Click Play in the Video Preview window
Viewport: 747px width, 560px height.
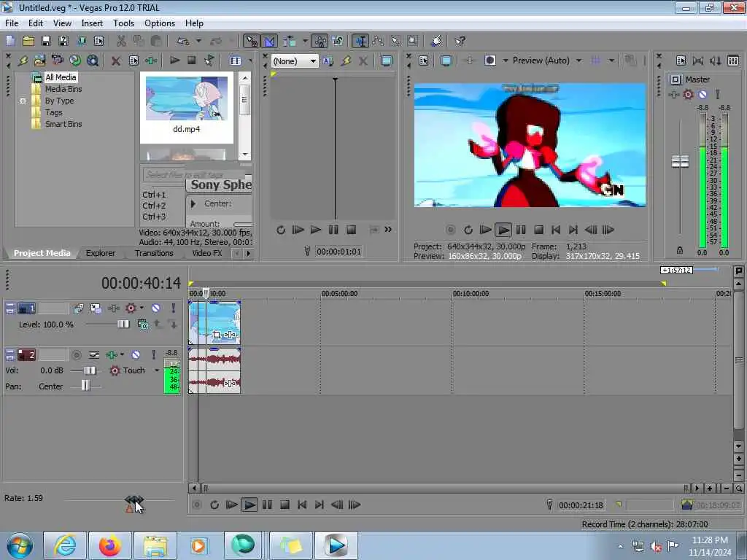pos(503,230)
